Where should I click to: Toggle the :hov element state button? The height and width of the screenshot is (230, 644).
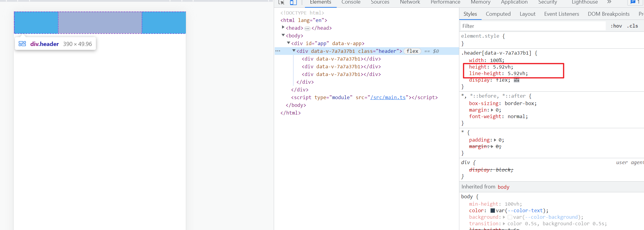click(616, 26)
